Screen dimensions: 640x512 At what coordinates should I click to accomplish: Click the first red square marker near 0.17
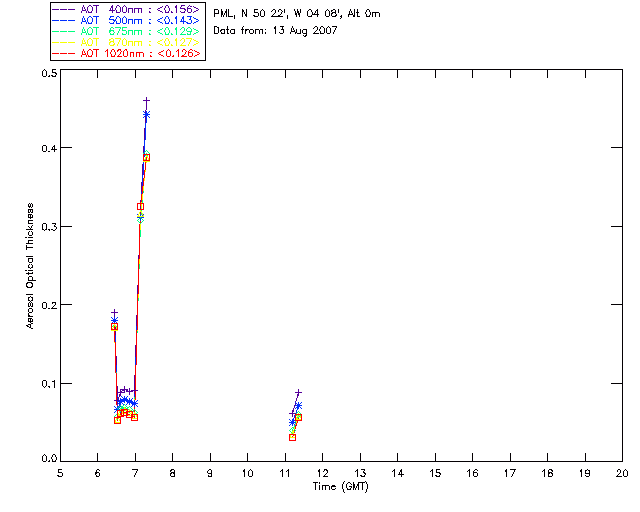pos(114,327)
